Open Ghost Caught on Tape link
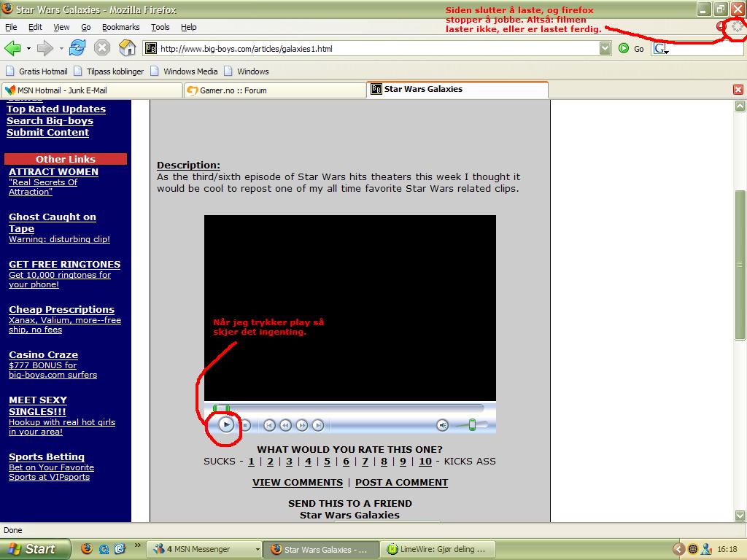 click(x=53, y=222)
